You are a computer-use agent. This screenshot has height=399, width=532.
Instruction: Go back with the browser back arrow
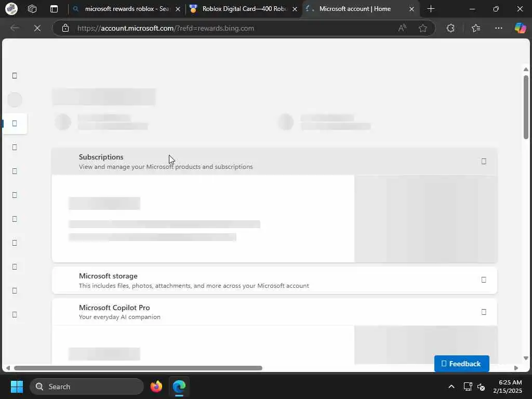pyautogui.click(x=15, y=28)
